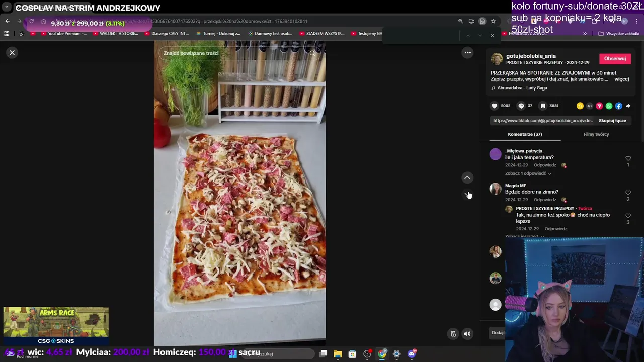This screenshot has height=362, width=644.
Task: Expand Zobacz 1 odpowiedź under _Miętowa_patrycja_ comment
Action: pyautogui.click(x=528, y=173)
